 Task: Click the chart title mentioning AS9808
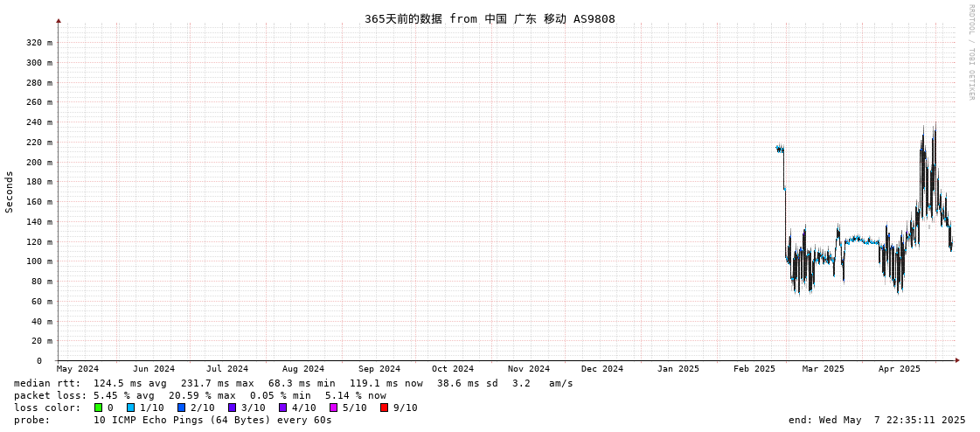[490, 18]
